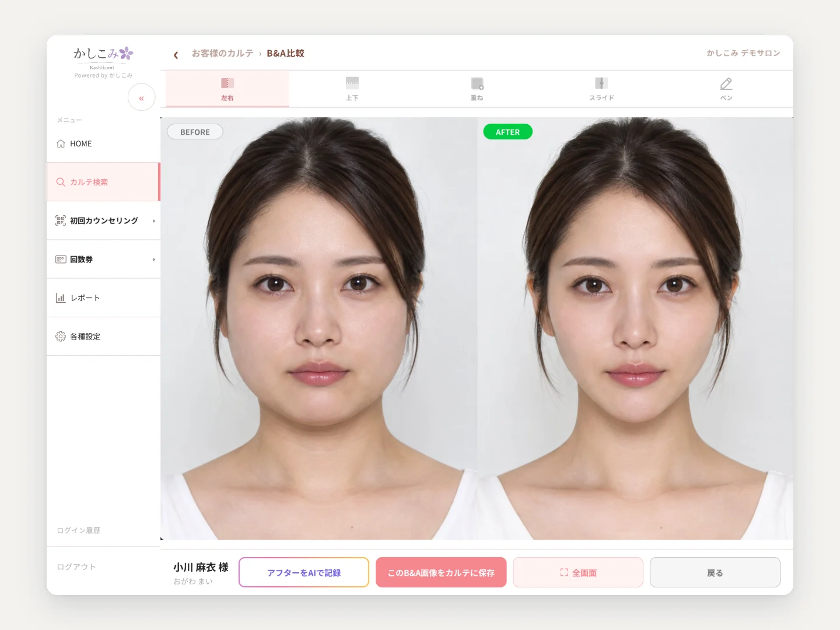Image resolution: width=840 pixels, height=630 pixels.
Task: Click the Powered by かしこみ text
Action: point(103,75)
